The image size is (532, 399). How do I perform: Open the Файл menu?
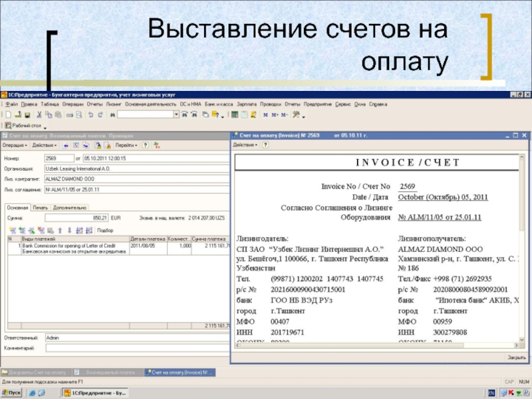coord(11,104)
